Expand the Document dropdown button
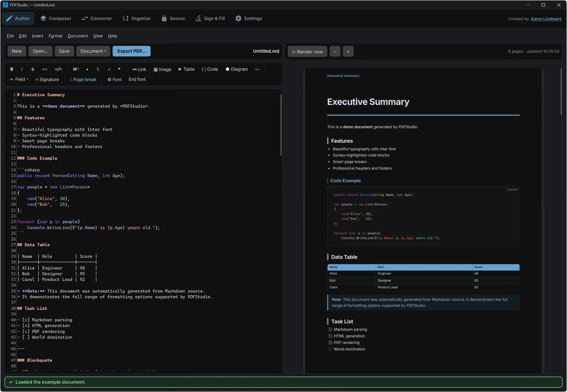This screenshot has height=392, width=567. (93, 51)
